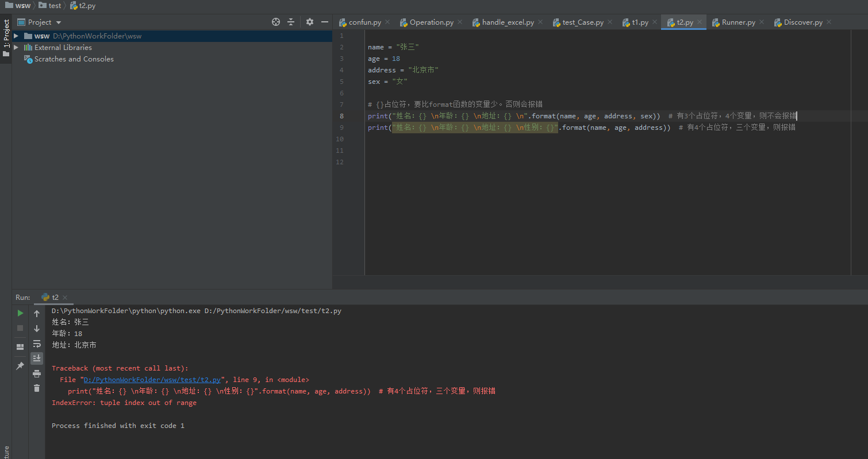This screenshot has height=459, width=868.
Task: Place cursor on name = "张三" line
Action: 393,47
